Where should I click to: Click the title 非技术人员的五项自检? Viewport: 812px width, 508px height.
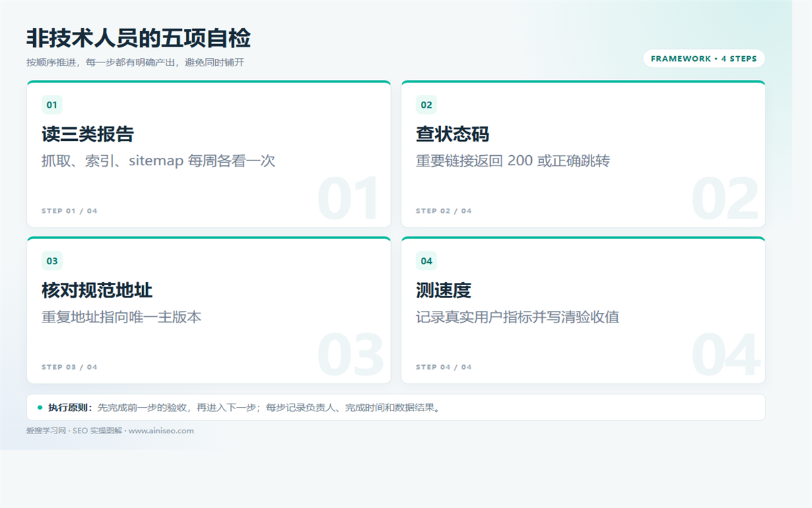click(x=139, y=38)
